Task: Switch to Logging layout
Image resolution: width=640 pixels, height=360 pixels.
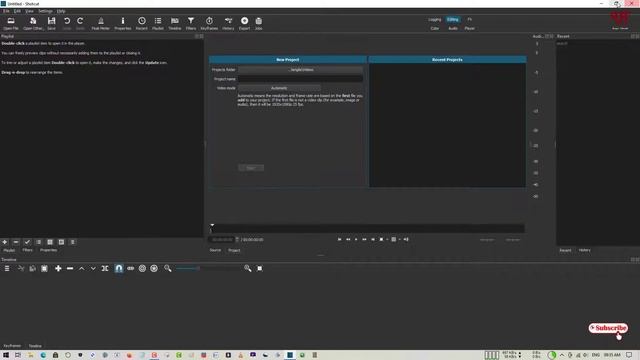Action: [435, 20]
